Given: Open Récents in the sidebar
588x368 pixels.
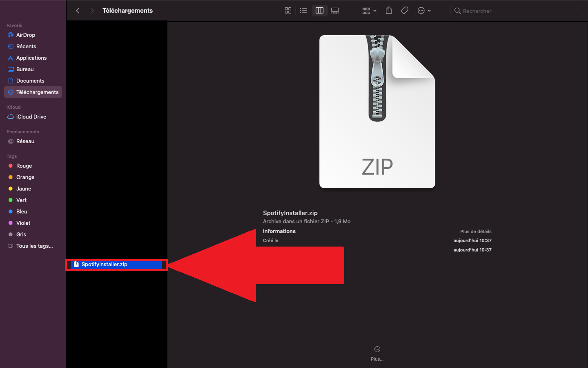Looking at the screenshot, I should click(33, 46).
